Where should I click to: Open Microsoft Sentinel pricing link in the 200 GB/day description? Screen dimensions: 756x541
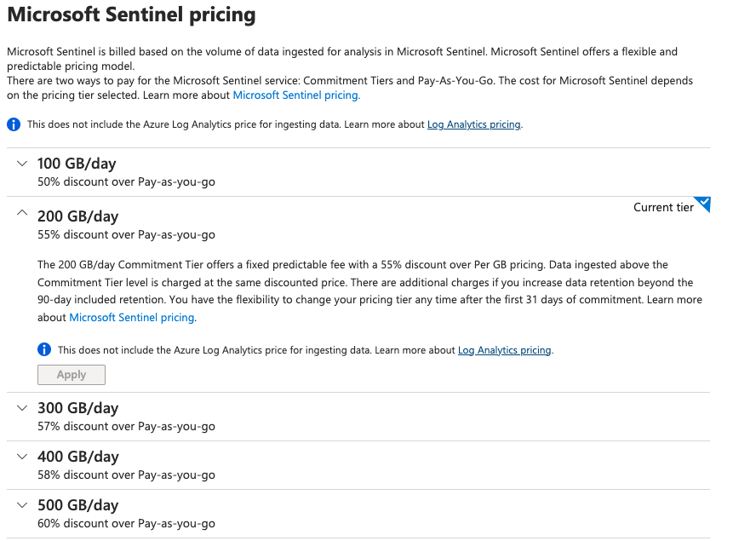pyautogui.click(x=132, y=318)
